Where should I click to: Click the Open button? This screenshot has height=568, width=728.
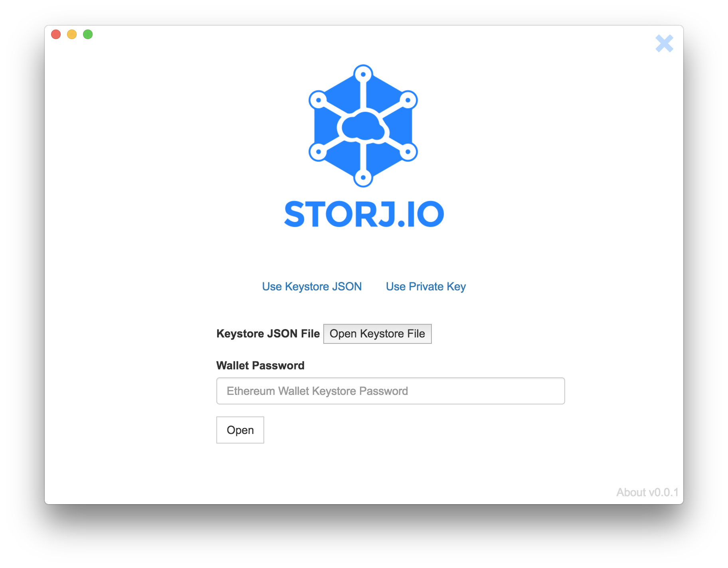240,430
